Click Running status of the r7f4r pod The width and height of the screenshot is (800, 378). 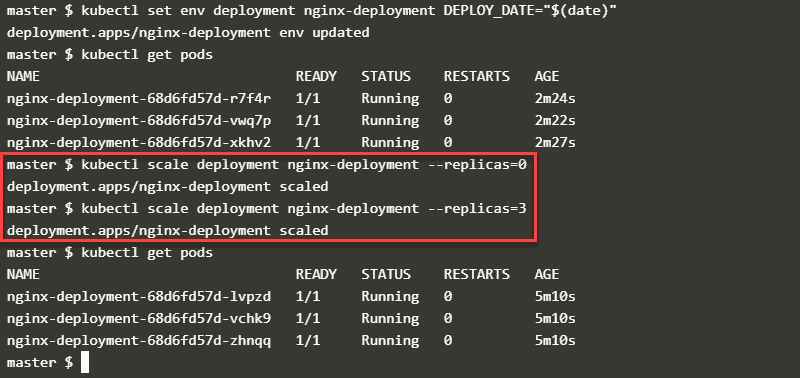pos(390,99)
